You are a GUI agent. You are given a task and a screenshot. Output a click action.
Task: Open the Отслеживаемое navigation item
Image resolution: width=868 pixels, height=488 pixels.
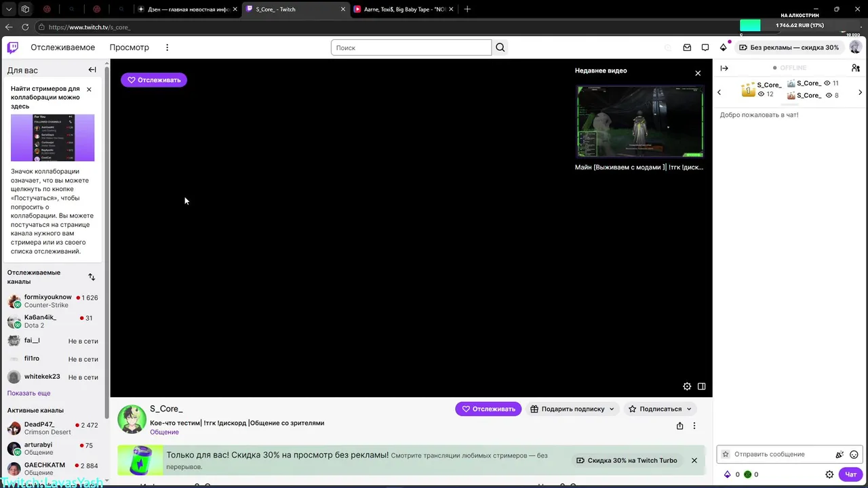pos(62,47)
